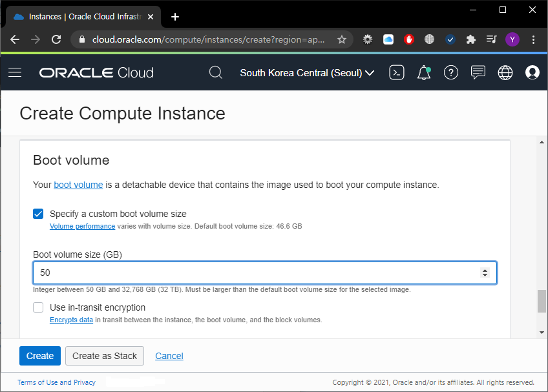Open the South Korea Central (Seoul) region dropdown

tap(306, 72)
